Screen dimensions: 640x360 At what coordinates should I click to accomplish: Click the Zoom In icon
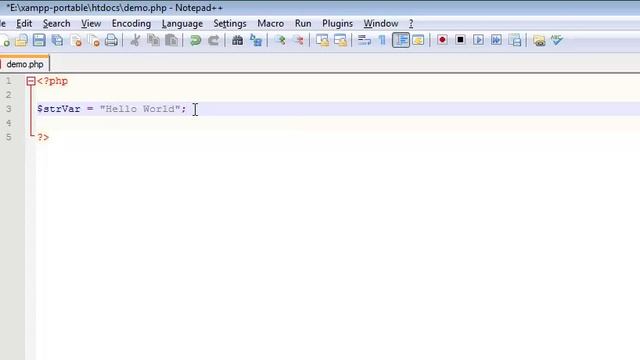(280, 40)
